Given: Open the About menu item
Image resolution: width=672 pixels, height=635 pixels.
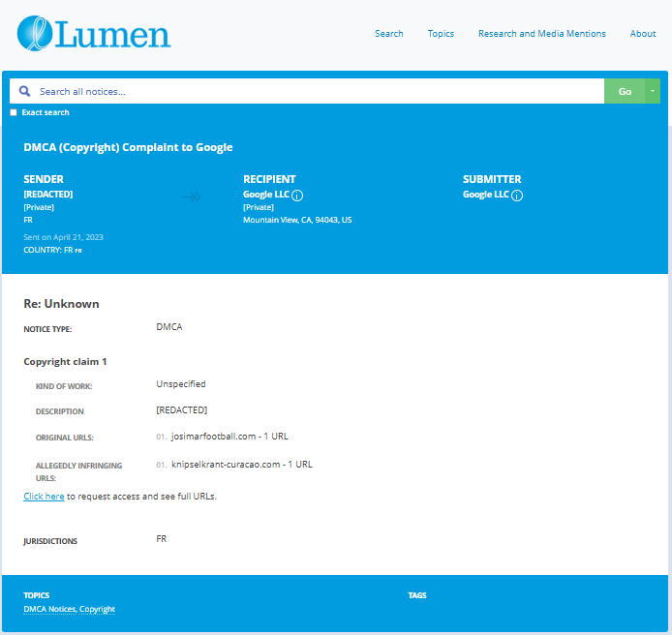Looking at the screenshot, I should pyautogui.click(x=642, y=34).
